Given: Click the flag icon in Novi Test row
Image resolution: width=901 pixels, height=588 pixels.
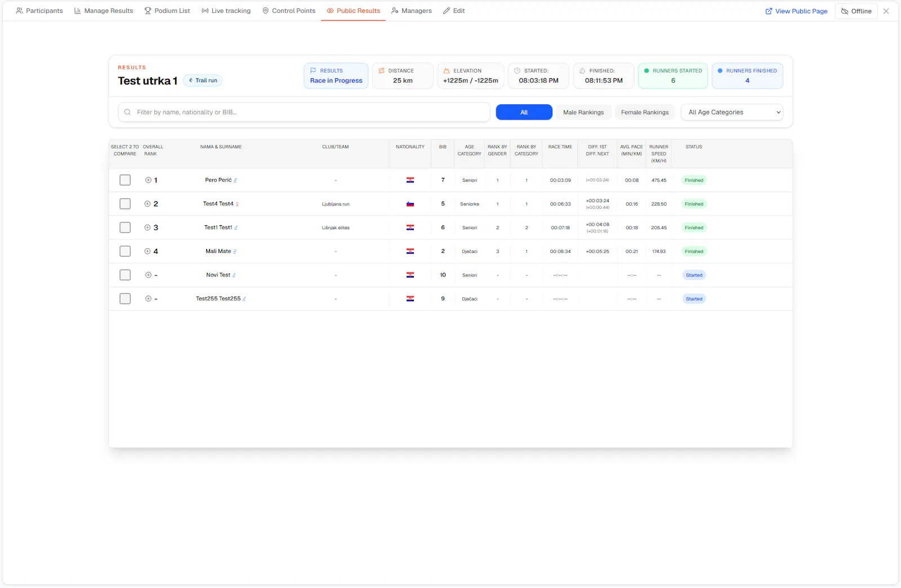Looking at the screenshot, I should tap(410, 275).
